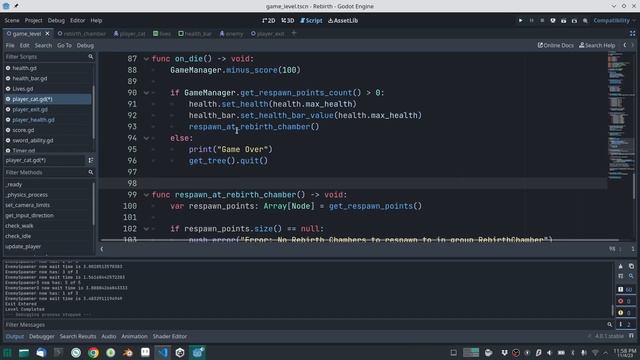Open Online Docs link
640x360 pixels.
556,45
